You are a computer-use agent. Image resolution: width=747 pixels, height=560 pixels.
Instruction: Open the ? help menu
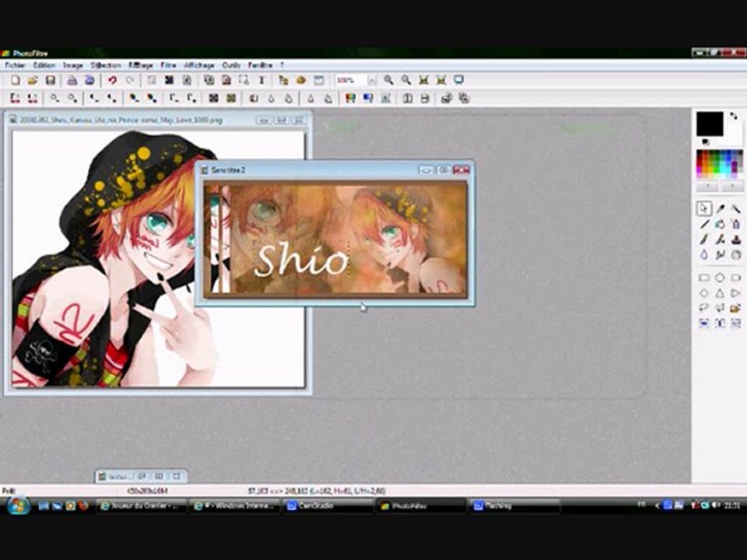(x=282, y=65)
